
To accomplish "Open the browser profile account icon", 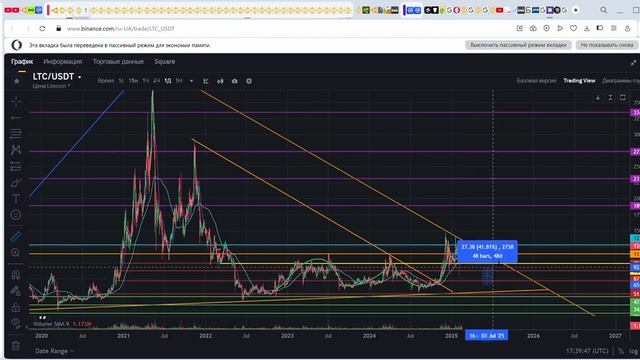I will coord(627,28).
